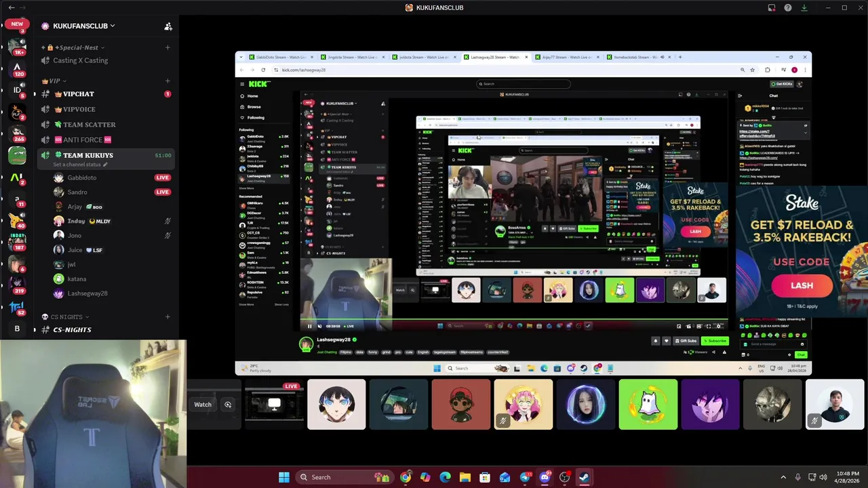Click the invite people icon beside KUKUFANSCLUB
Image resolution: width=868 pixels, height=488 pixels.
point(168,26)
